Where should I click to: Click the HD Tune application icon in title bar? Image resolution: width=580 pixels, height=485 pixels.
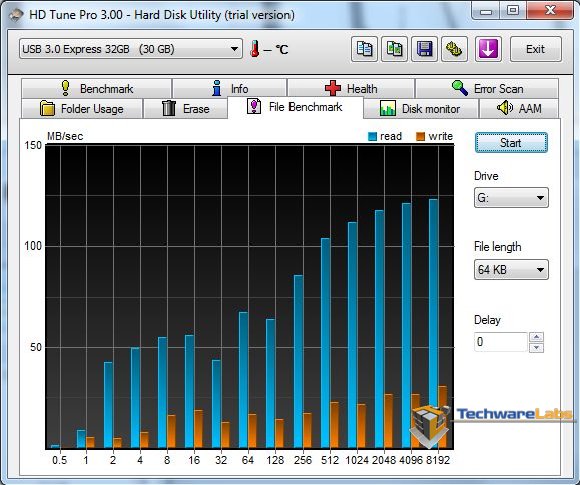[16, 15]
